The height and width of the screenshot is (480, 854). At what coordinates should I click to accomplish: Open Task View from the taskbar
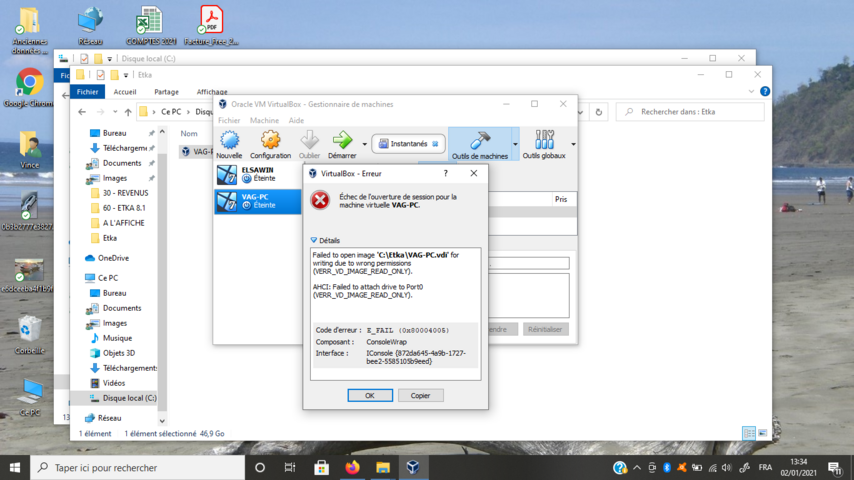[290, 467]
